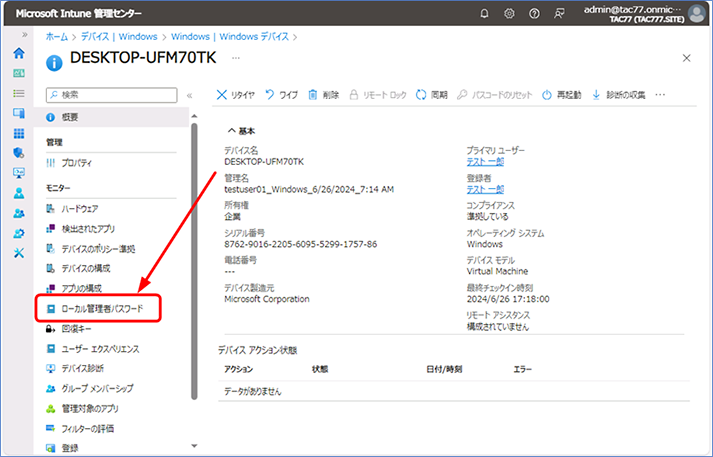Open Dashboard icon in sidebar
This screenshot has width=713, height=457.
[x=19, y=73]
